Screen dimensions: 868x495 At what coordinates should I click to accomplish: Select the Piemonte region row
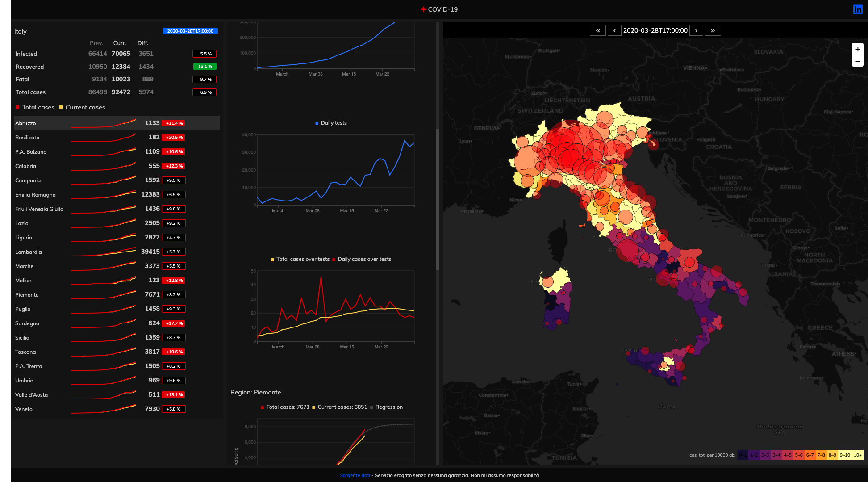click(27, 295)
